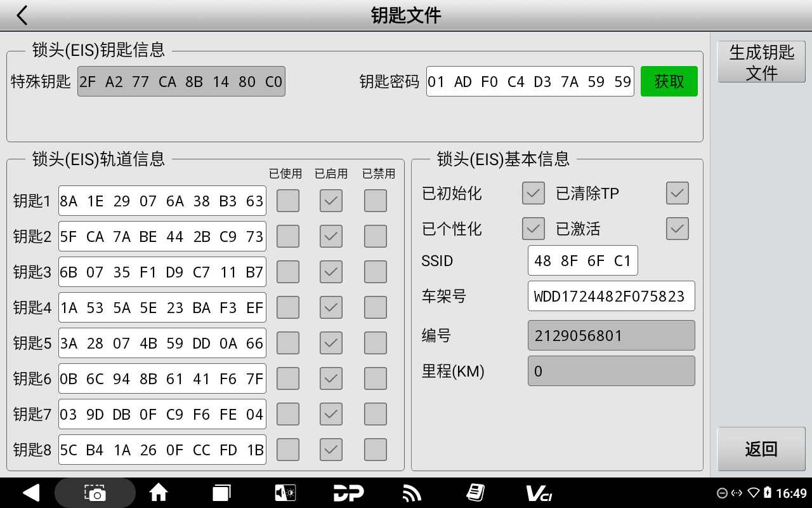812x508 pixels.
Task: Toggle the 已个性化 checkbox
Action: click(534, 229)
